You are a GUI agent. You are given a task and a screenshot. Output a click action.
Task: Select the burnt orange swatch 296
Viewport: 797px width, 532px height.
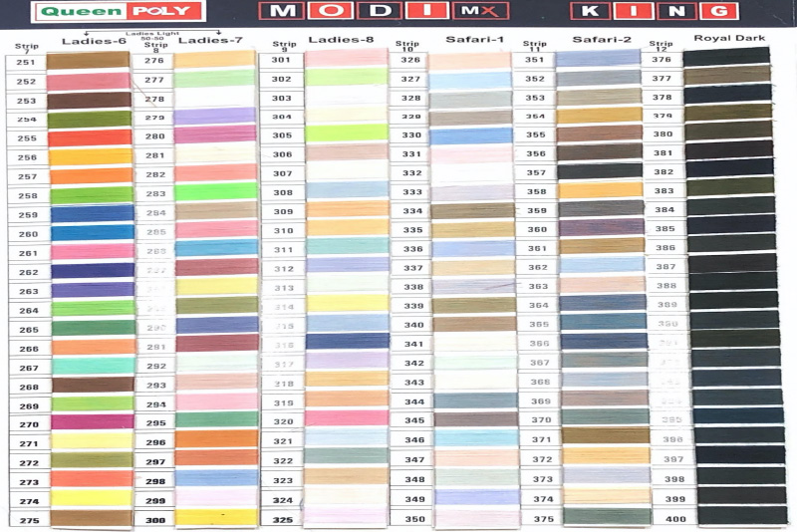coord(217,439)
